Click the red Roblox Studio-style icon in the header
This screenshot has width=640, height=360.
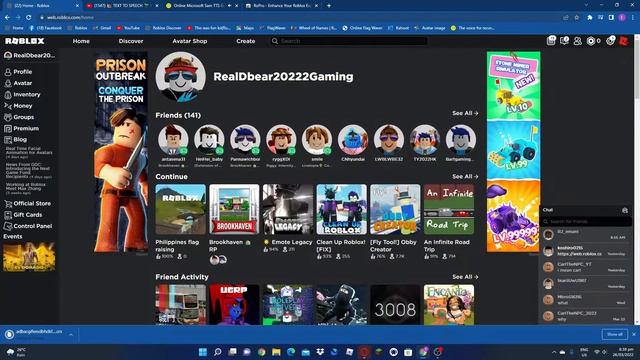[x=624, y=41]
